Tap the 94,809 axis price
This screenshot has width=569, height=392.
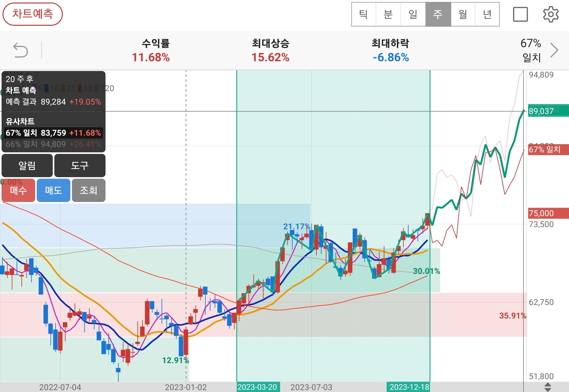(x=541, y=75)
